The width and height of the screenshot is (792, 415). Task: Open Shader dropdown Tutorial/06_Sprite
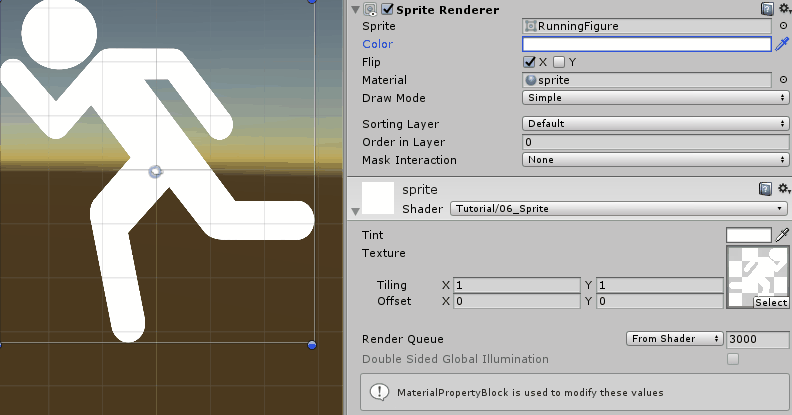click(x=619, y=209)
